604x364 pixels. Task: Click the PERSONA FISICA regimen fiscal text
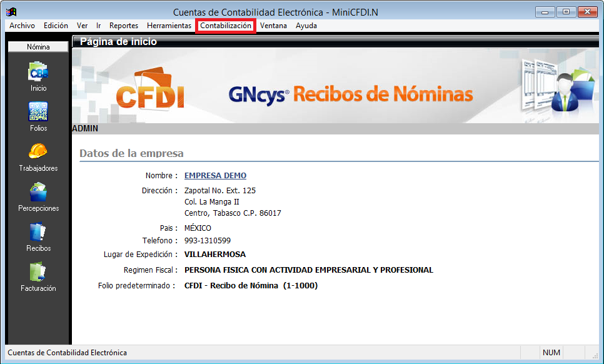coord(309,270)
